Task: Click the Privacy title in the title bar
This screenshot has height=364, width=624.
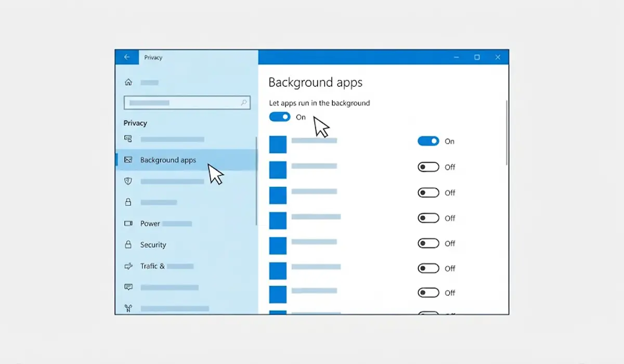Action: click(x=153, y=58)
